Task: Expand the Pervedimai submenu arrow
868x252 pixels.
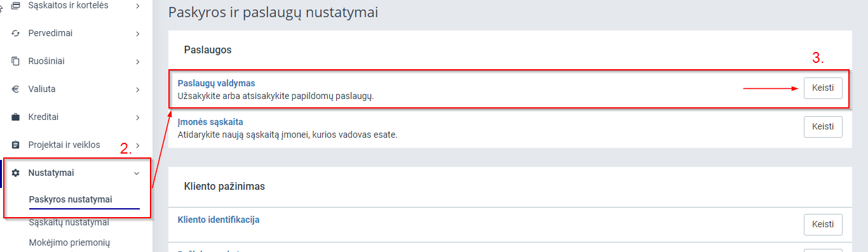Action: (137, 34)
